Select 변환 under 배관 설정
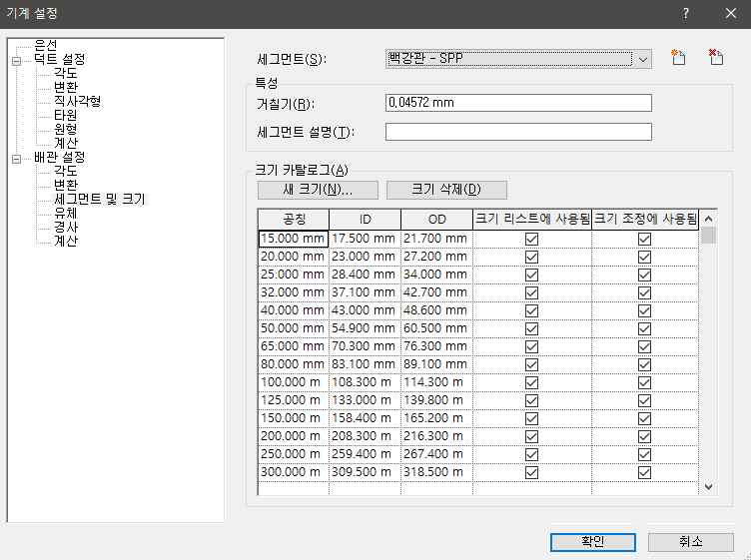Screen dimensions: 751x560 click(66, 185)
